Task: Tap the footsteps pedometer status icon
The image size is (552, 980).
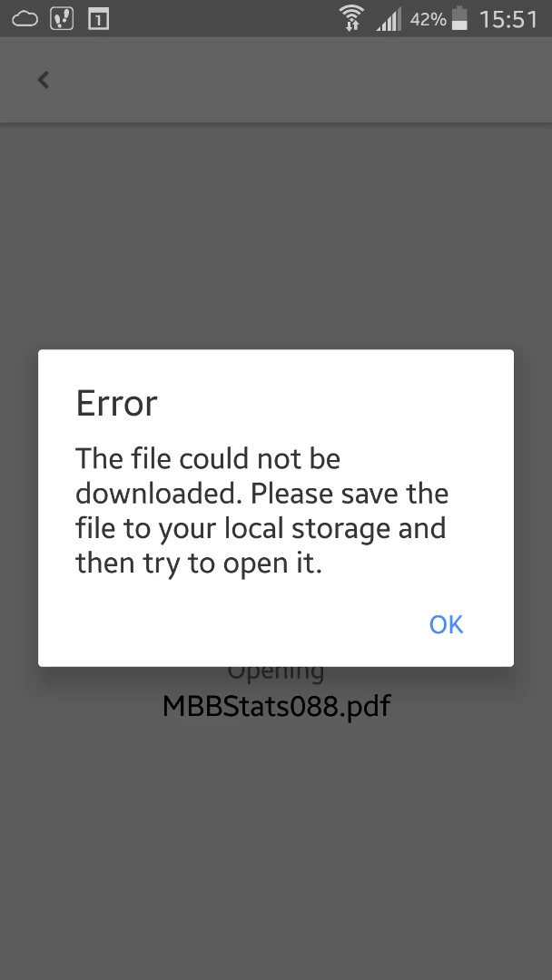Action: click(62, 19)
